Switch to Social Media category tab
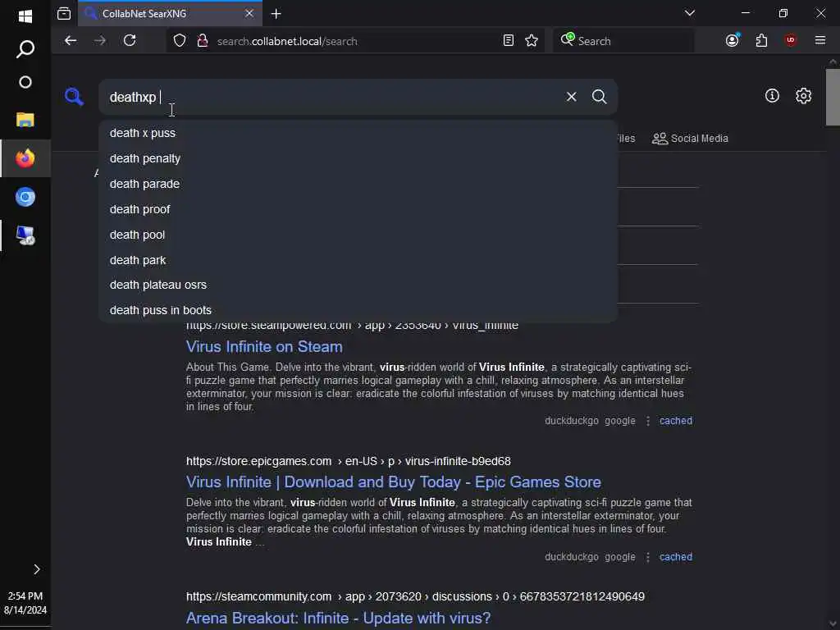 click(x=690, y=138)
